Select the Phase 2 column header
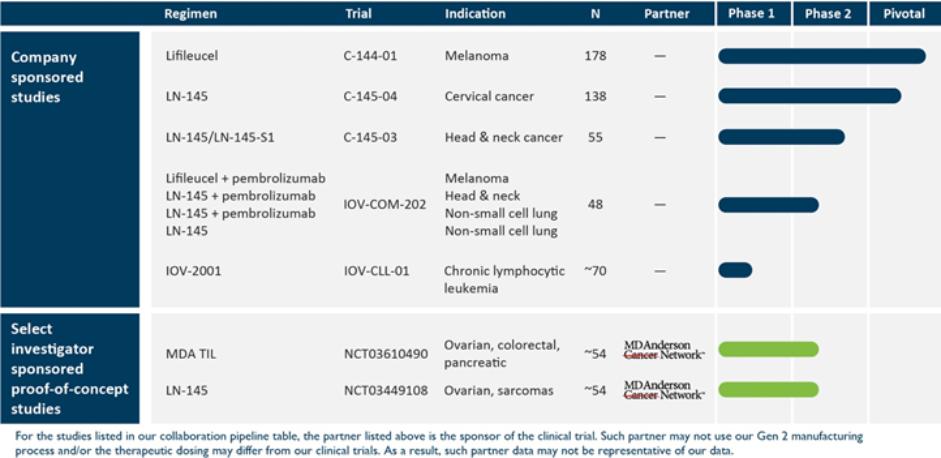941x458 pixels. 828,14
